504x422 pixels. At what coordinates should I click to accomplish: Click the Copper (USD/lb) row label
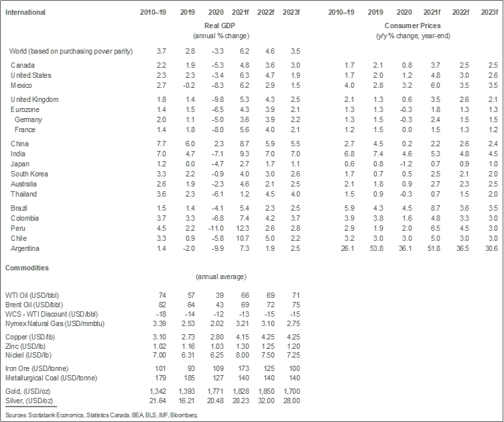31,336
